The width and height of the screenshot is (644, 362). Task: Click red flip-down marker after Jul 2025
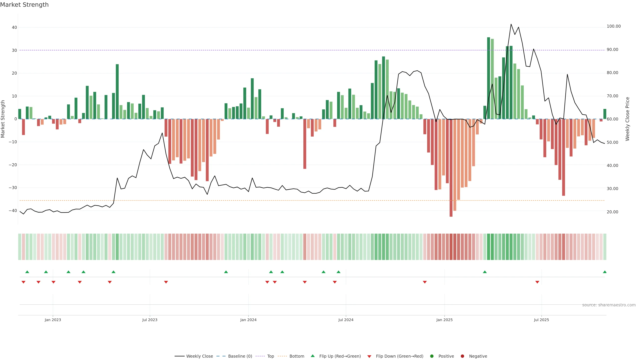click(x=537, y=282)
